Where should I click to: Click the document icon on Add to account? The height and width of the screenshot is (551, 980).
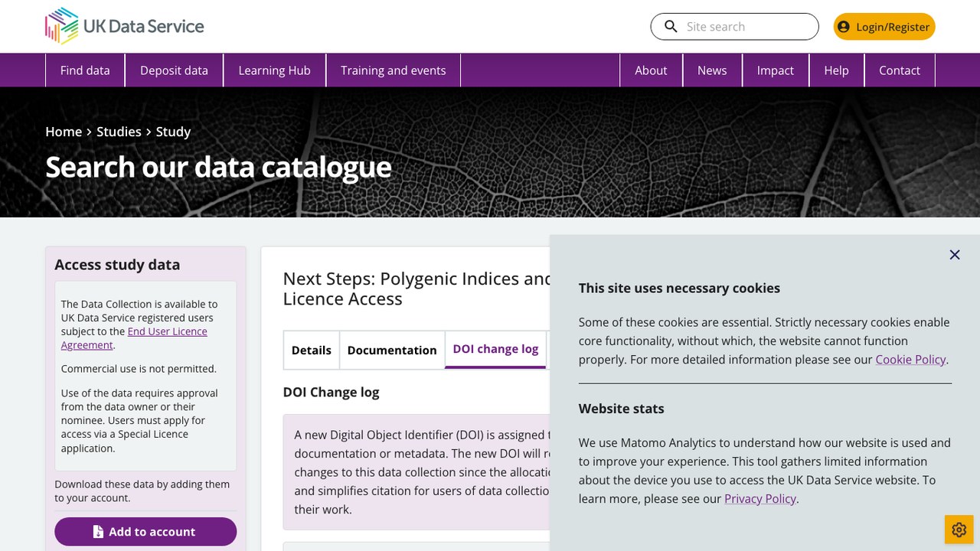[98, 532]
